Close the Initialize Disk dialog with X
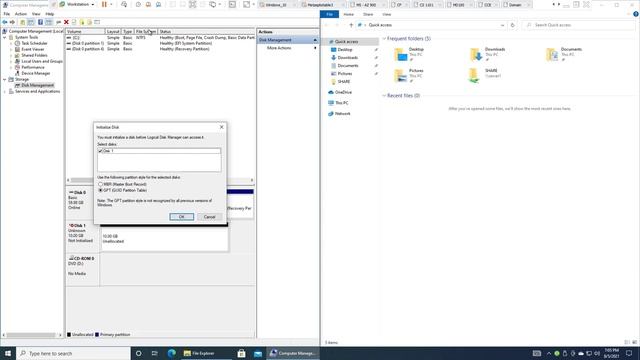 coord(222,127)
